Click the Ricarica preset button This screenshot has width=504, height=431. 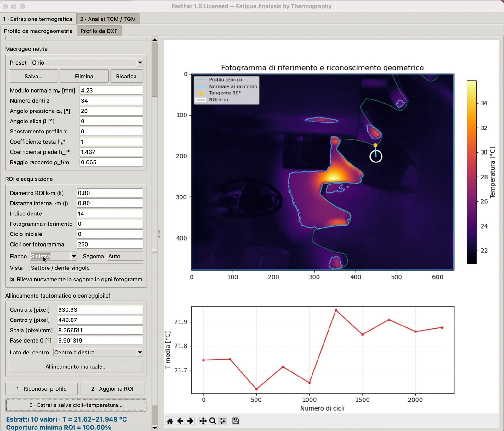click(x=126, y=76)
